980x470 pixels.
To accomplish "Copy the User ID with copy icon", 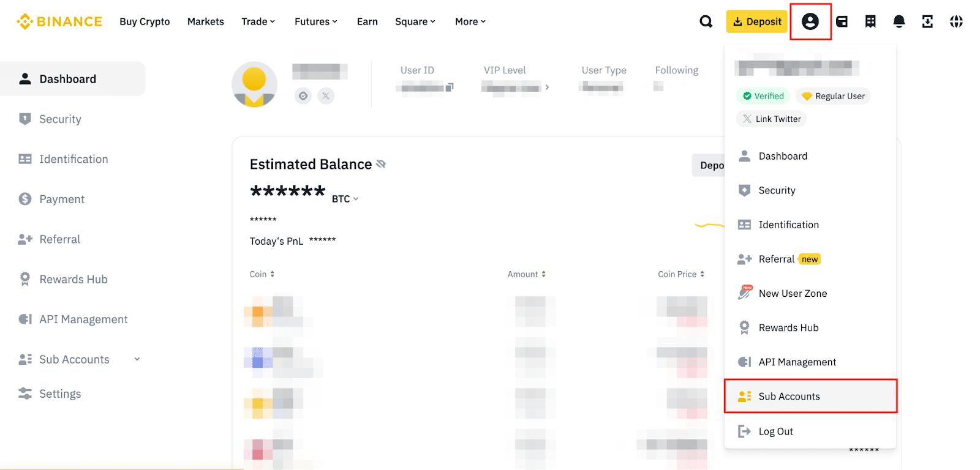I will pyautogui.click(x=450, y=88).
